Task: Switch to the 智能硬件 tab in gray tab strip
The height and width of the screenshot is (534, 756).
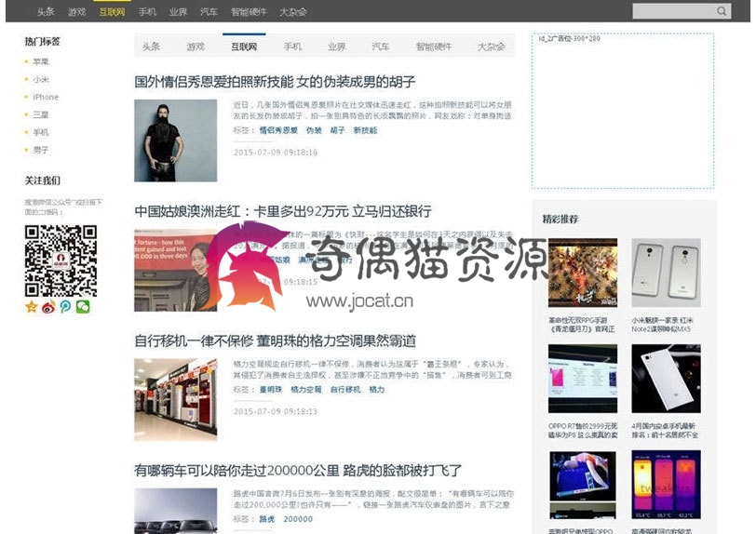Action: tap(434, 47)
